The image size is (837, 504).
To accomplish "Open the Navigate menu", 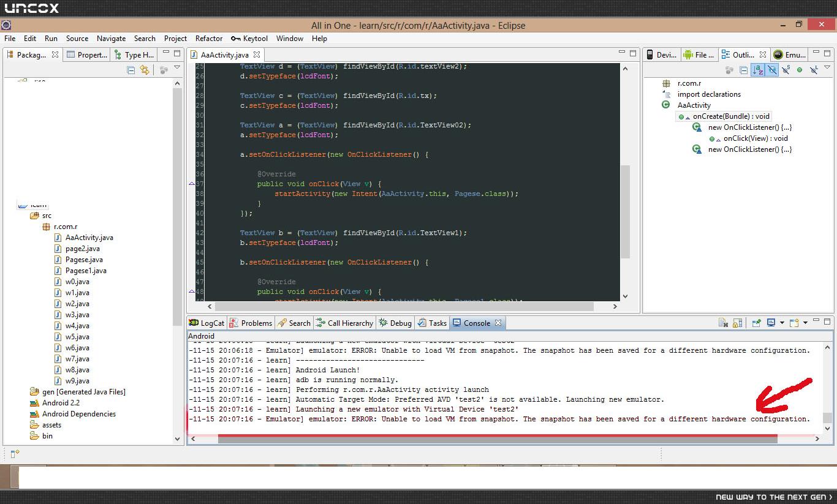I will coord(111,38).
